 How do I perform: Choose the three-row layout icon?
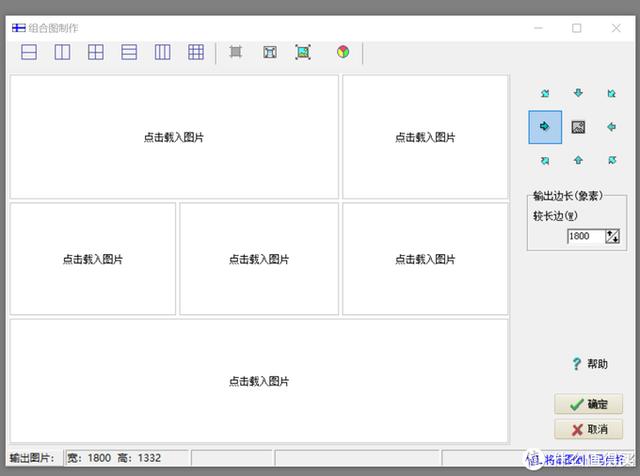pyautogui.click(x=129, y=52)
